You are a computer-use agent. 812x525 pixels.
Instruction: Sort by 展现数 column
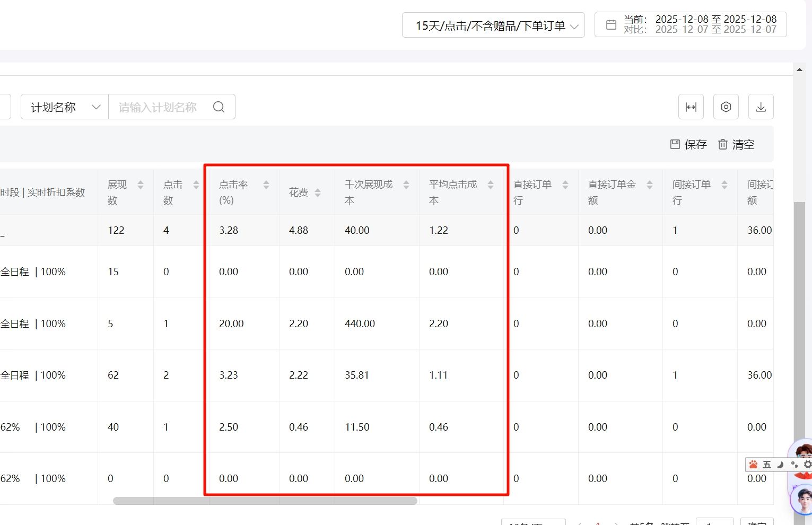tap(141, 185)
